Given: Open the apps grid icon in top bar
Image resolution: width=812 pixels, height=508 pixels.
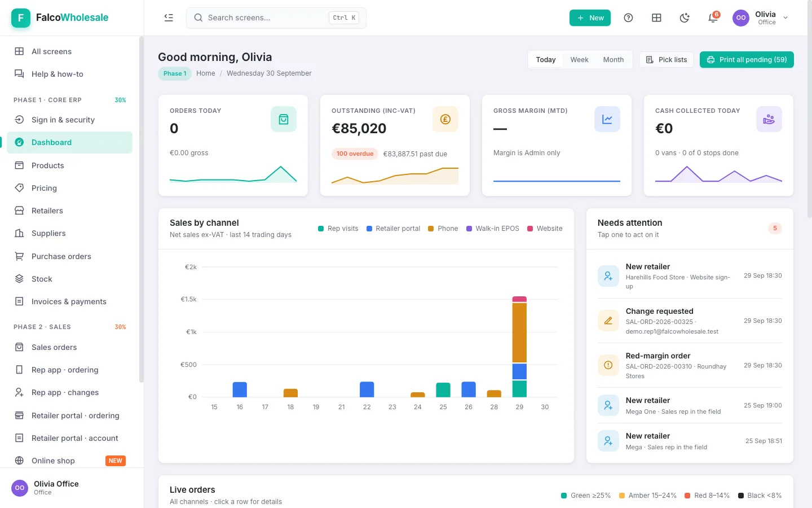Looking at the screenshot, I should (656, 18).
